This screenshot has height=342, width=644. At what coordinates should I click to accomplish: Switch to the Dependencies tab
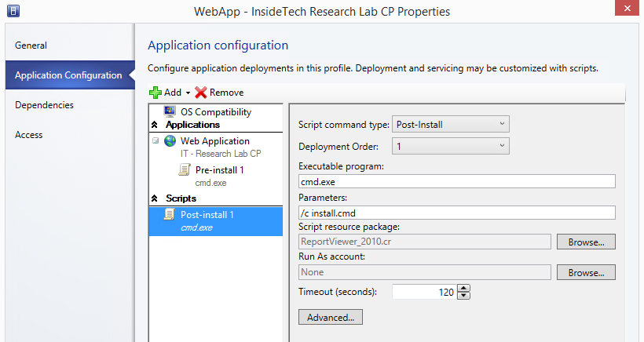click(x=44, y=105)
